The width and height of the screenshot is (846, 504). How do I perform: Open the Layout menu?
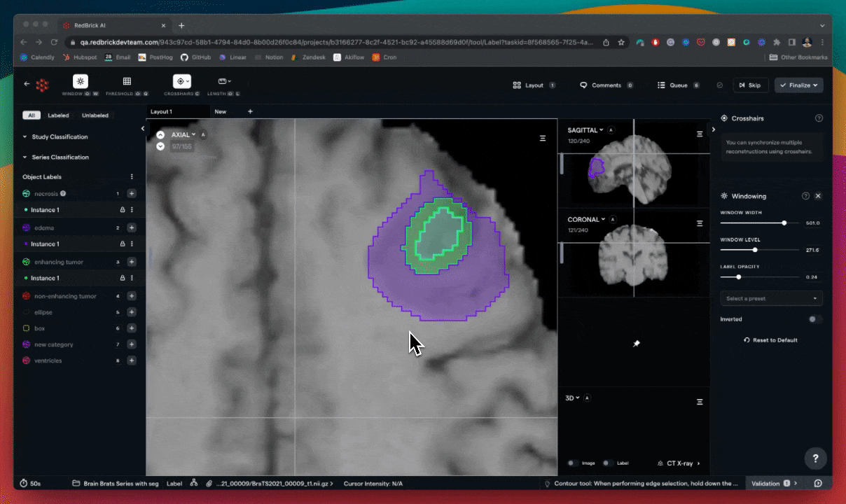[x=534, y=85]
